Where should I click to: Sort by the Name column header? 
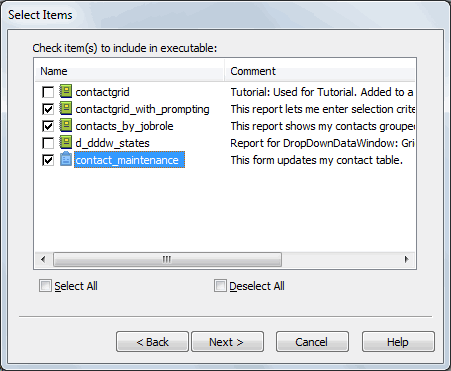(x=129, y=71)
